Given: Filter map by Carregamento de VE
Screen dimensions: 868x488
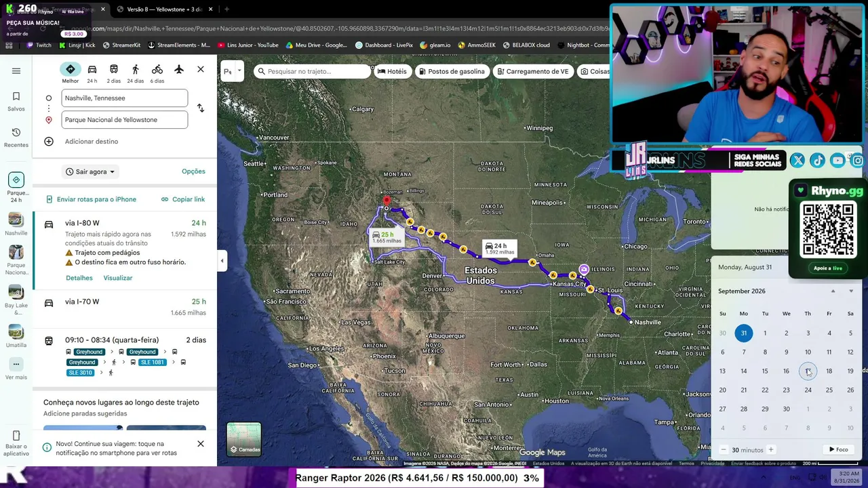Looking at the screenshot, I should coord(532,71).
